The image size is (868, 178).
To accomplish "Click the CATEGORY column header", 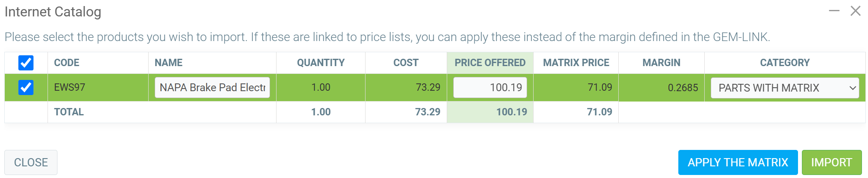I will [x=785, y=63].
